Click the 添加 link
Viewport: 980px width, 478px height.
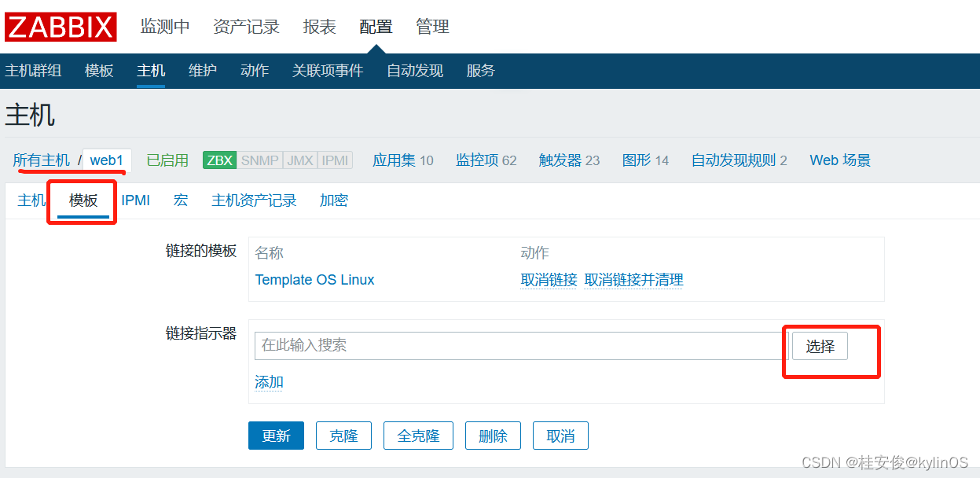point(269,382)
